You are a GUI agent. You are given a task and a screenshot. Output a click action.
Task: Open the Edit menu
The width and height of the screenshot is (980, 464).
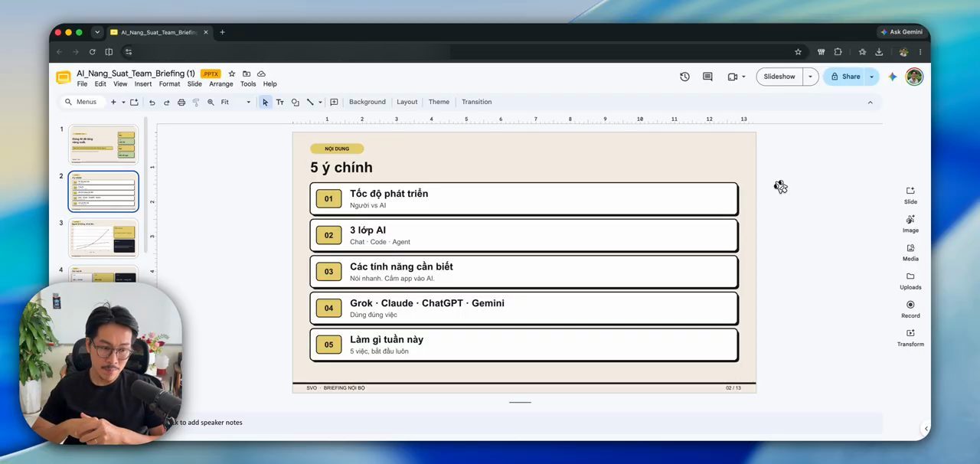(x=100, y=84)
